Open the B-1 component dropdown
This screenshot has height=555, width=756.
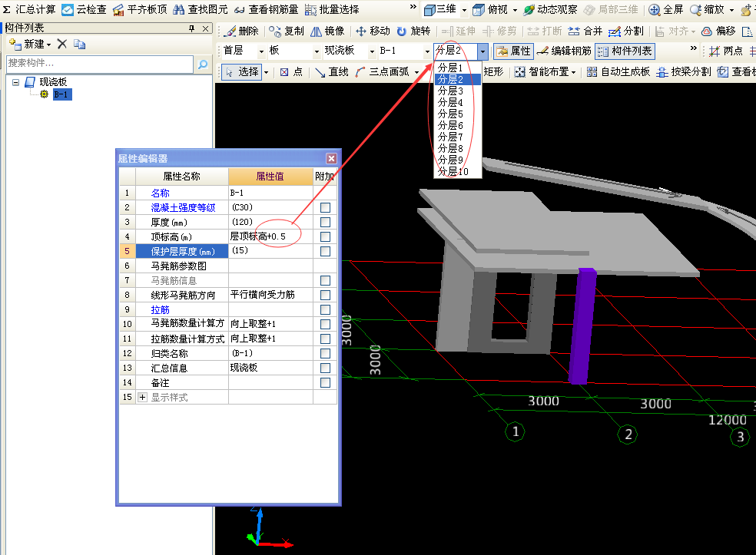(427, 51)
